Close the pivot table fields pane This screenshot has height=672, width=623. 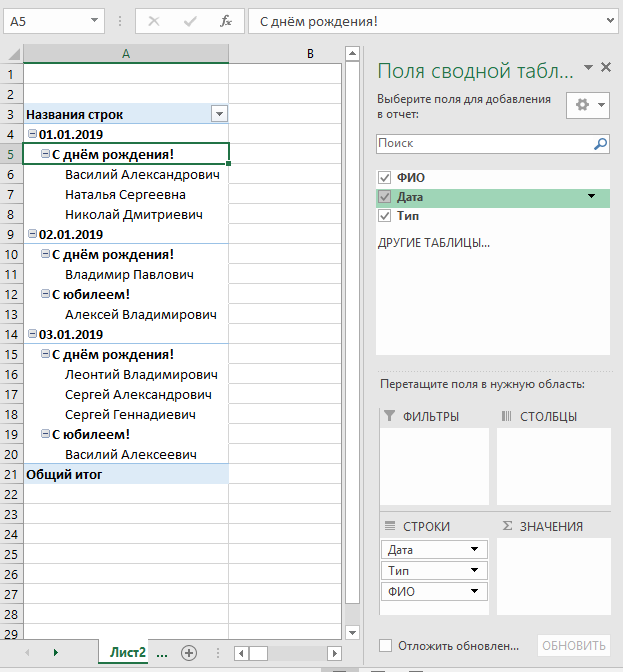605,67
